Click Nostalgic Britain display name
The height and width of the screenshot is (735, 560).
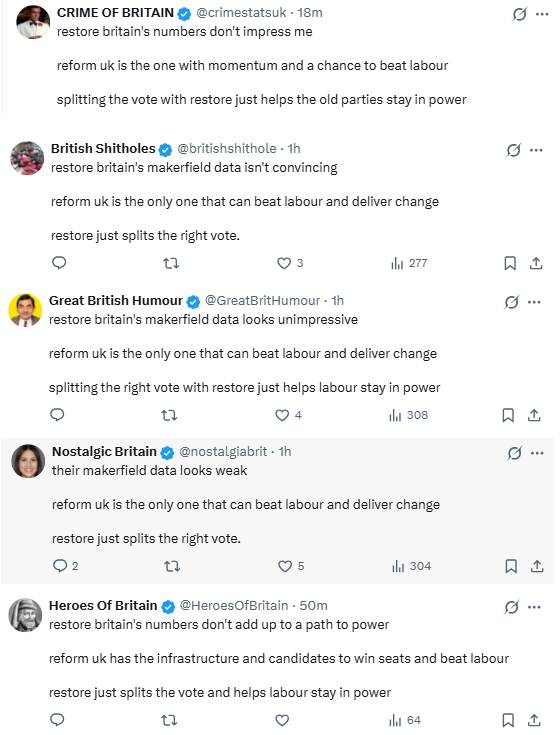(104, 451)
